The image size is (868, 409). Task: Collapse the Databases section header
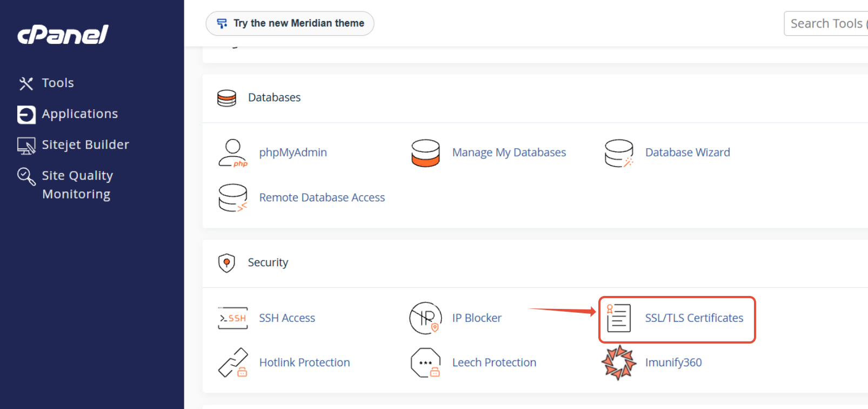pyautogui.click(x=535, y=98)
